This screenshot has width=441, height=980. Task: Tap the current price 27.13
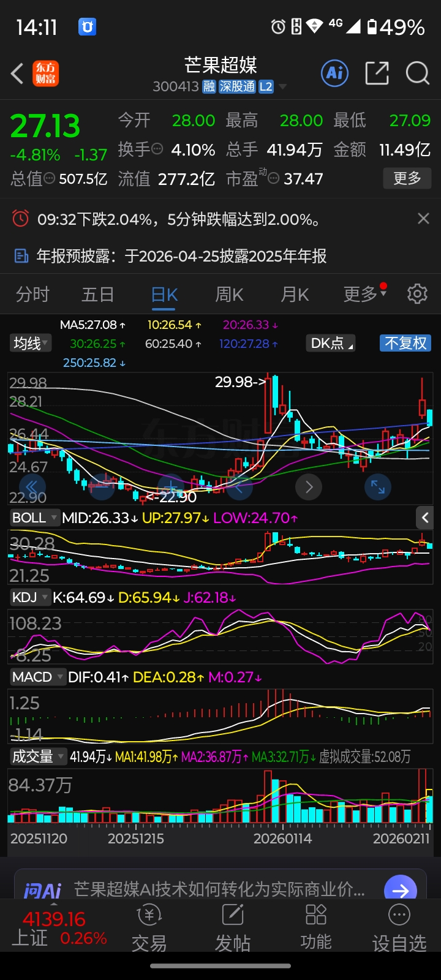(x=45, y=126)
